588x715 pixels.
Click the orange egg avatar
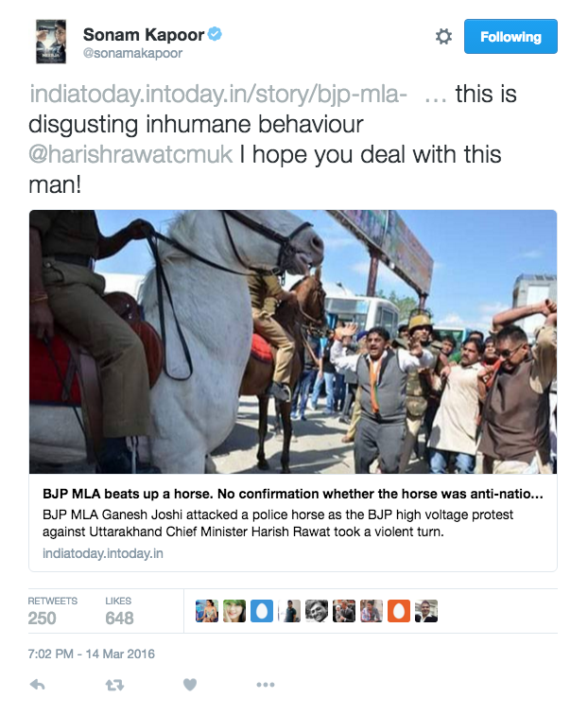[399, 611]
